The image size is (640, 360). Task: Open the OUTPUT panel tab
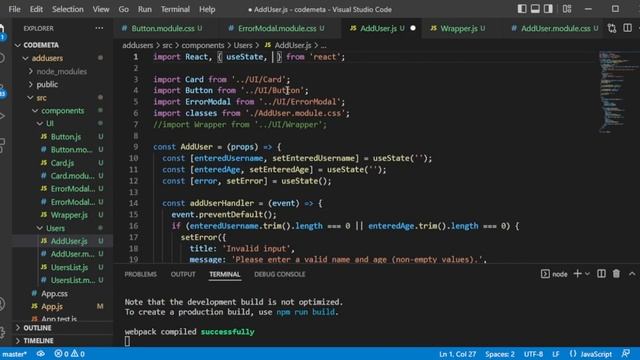click(183, 274)
